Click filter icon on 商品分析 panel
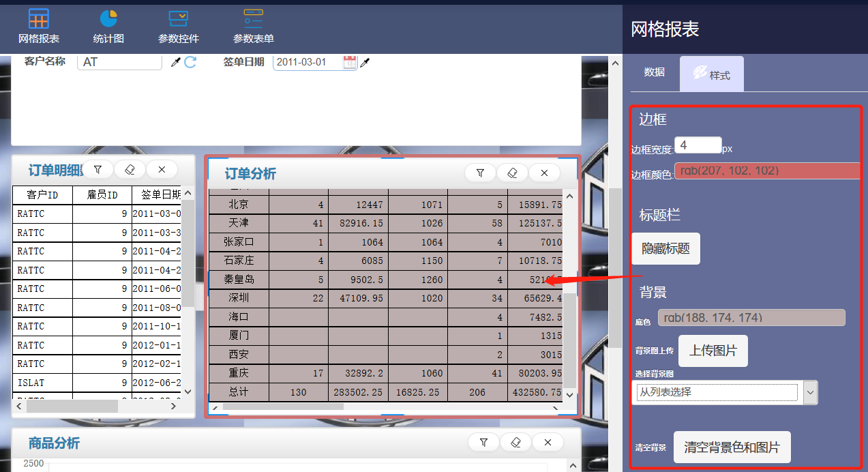The height and width of the screenshot is (472, 868). tap(483, 442)
